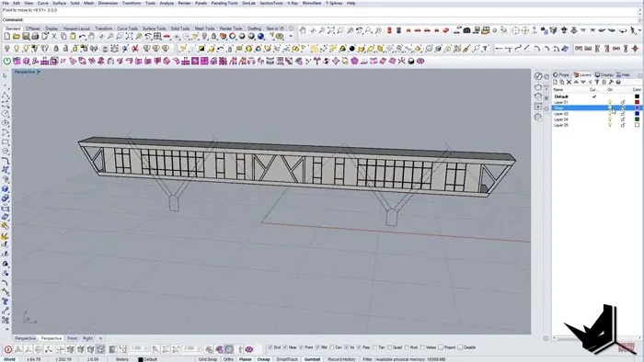Enable the Cen osnap checkbox
Screen dimensions: 644x362
(x=331, y=347)
